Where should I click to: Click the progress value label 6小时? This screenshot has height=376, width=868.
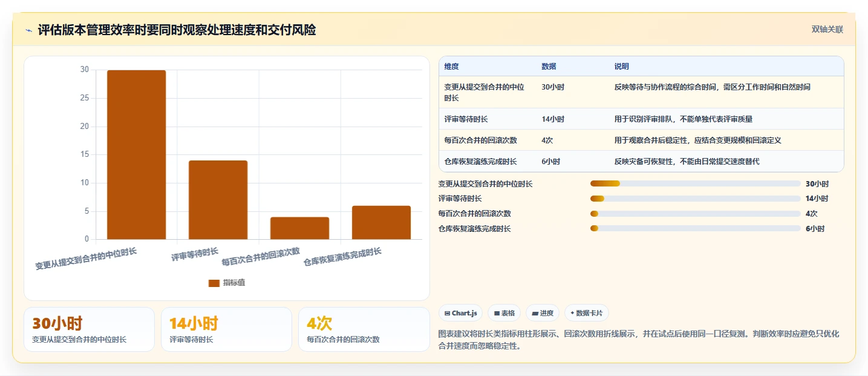[815, 229]
